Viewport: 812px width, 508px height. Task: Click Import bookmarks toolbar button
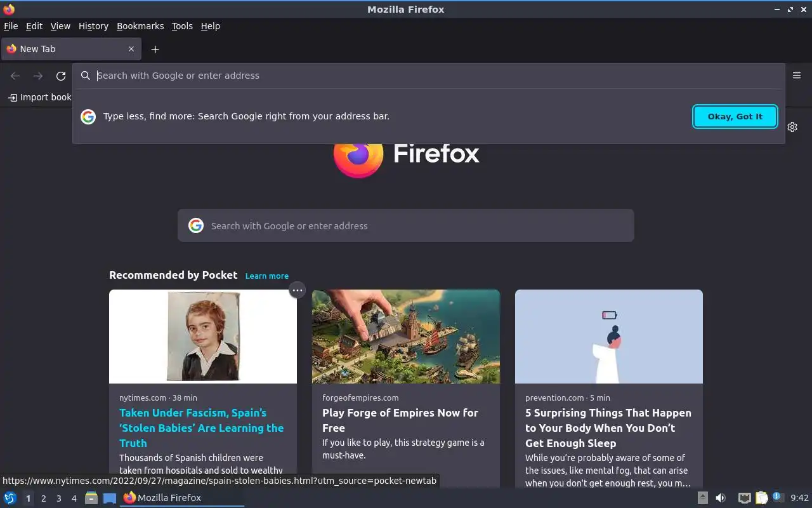39,97
